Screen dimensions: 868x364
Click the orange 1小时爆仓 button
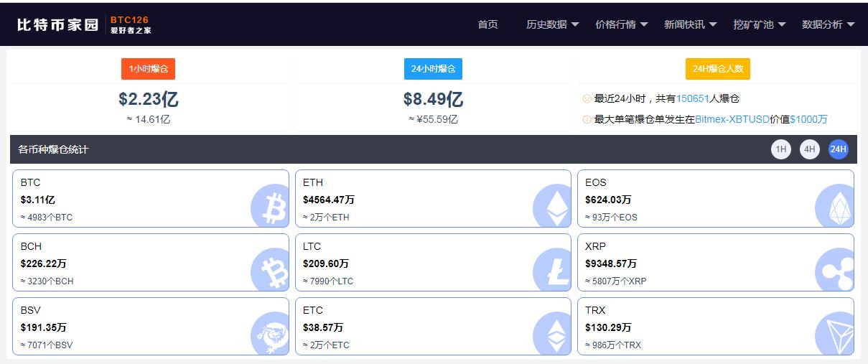tap(148, 69)
